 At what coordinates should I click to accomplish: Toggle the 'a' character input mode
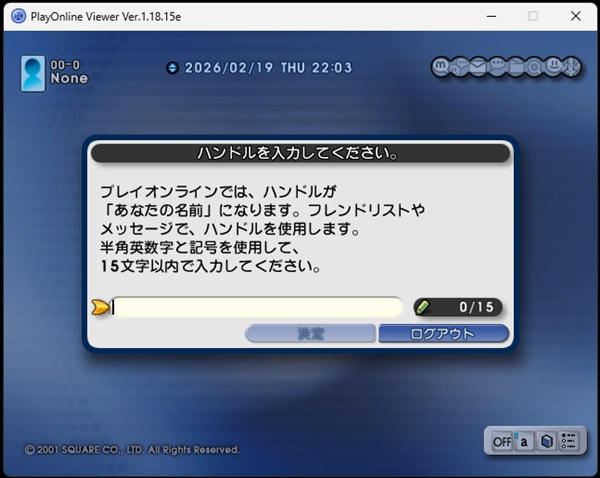pos(524,441)
